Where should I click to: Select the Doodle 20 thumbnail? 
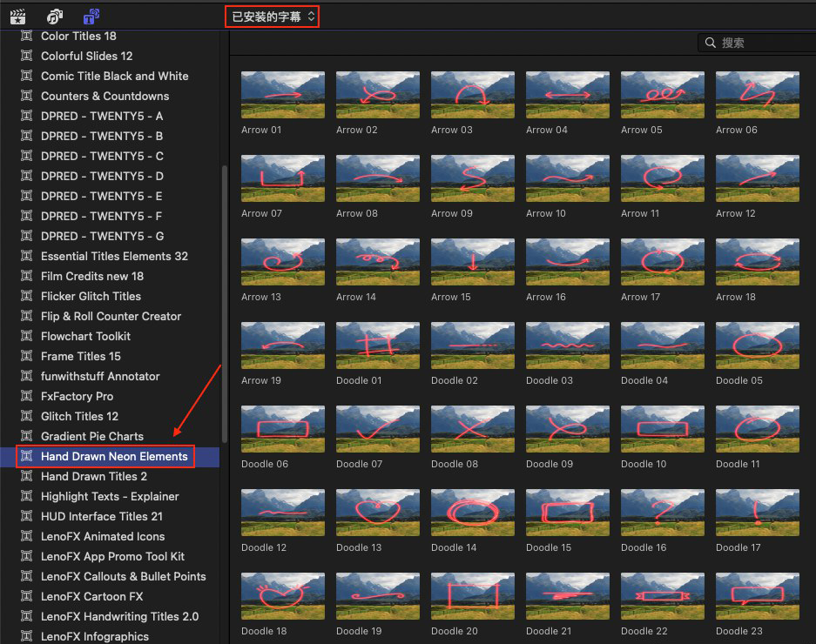tap(473, 596)
